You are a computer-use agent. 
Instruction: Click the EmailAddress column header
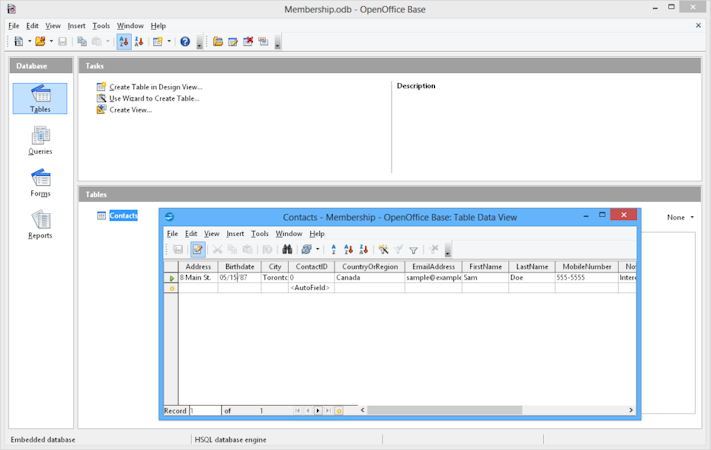tap(433, 267)
